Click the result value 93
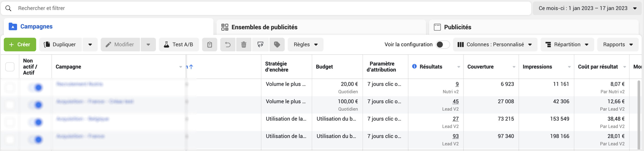 456,136
